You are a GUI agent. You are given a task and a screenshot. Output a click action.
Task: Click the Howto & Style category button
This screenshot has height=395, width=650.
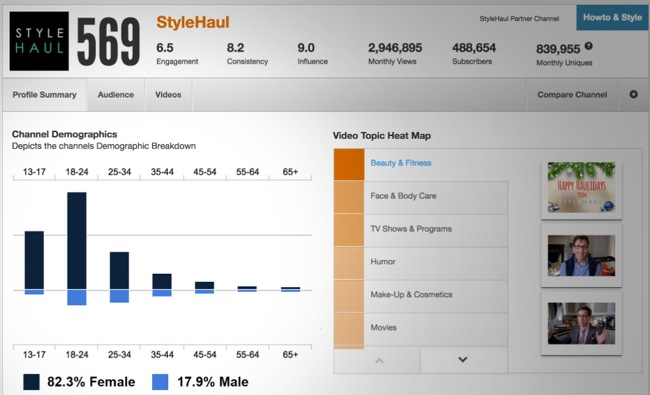612,17
